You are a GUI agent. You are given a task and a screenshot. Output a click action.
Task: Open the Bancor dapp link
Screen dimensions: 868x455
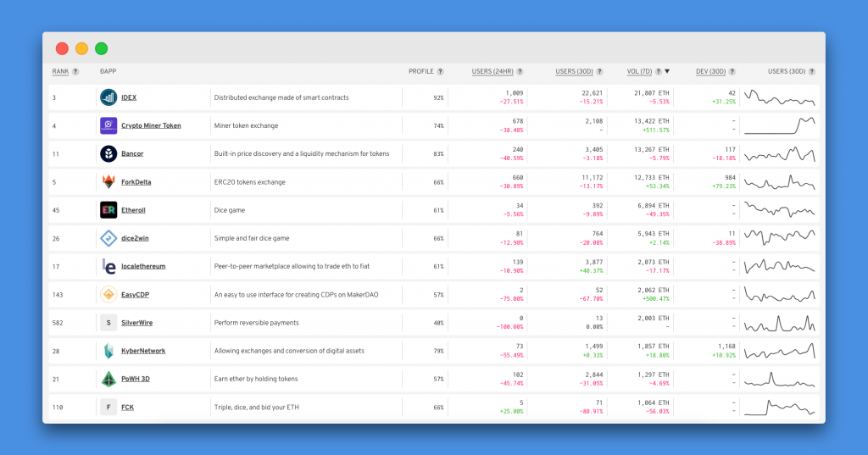[132, 154]
